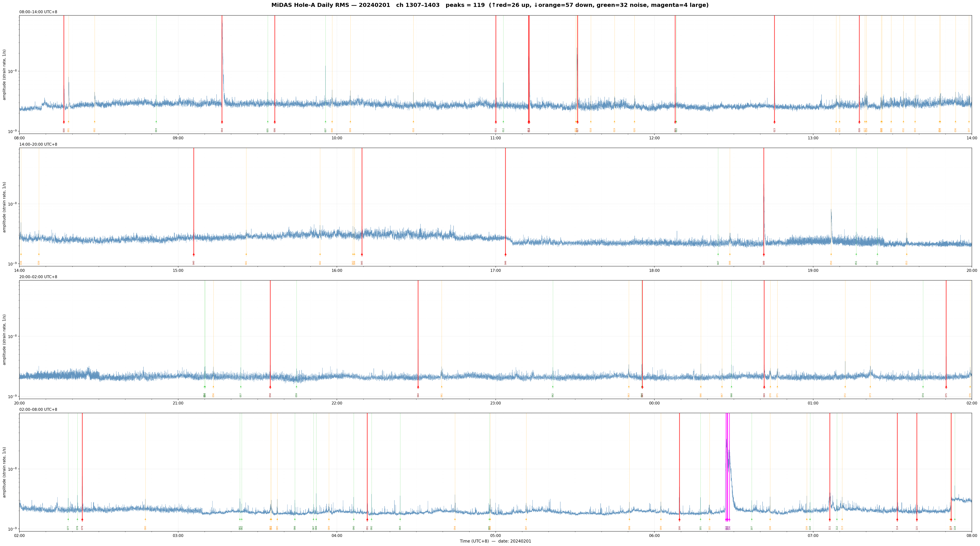Click the 11:00 time tick label

point(495,138)
